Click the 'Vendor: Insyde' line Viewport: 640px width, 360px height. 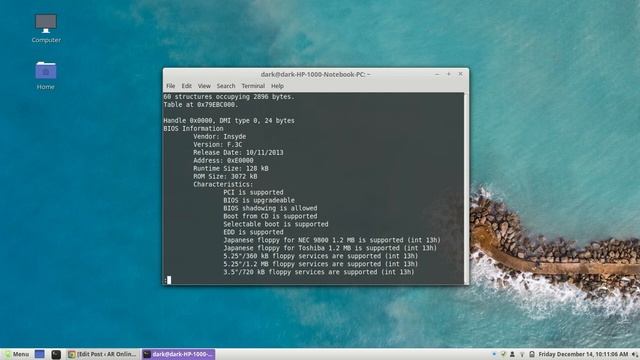(x=220, y=136)
